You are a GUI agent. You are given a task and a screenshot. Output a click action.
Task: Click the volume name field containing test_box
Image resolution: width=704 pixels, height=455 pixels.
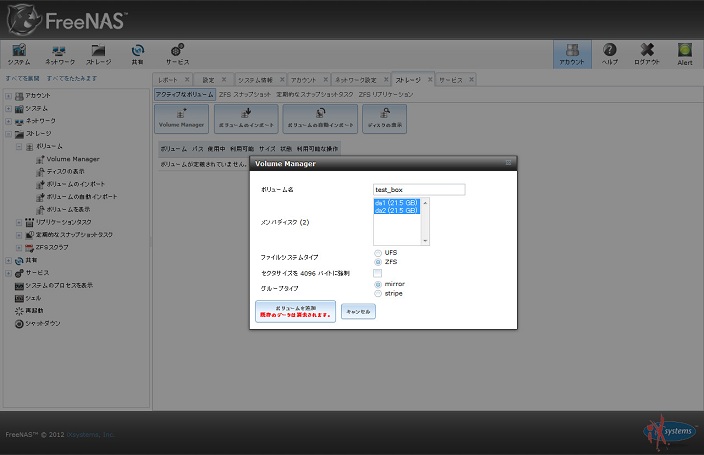419,190
